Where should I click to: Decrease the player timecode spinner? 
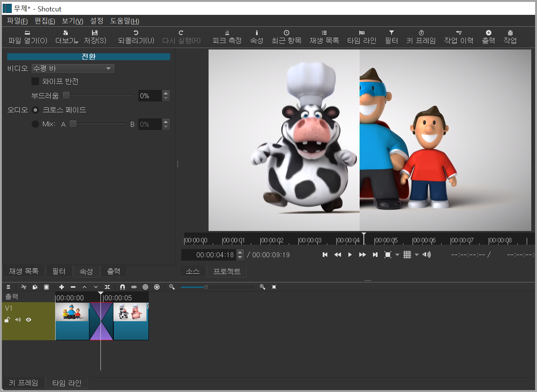click(240, 257)
